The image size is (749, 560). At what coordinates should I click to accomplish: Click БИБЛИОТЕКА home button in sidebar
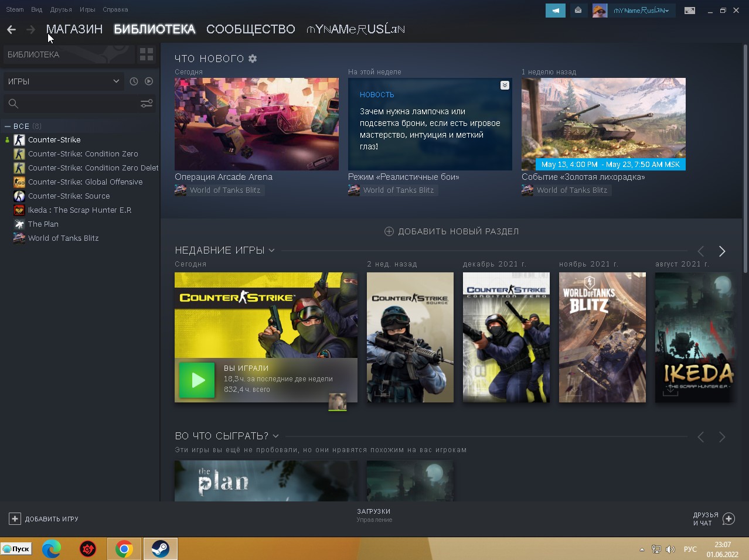(69, 54)
